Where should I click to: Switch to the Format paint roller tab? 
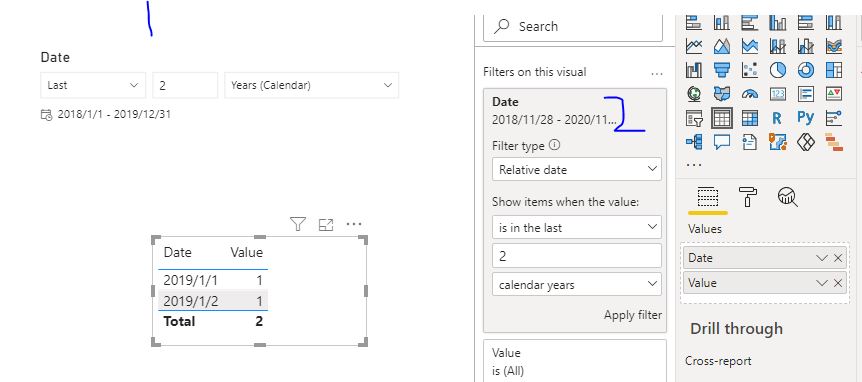[748, 196]
